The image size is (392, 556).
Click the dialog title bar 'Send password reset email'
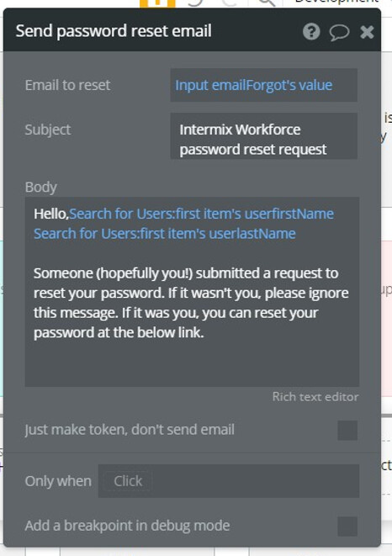114,31
